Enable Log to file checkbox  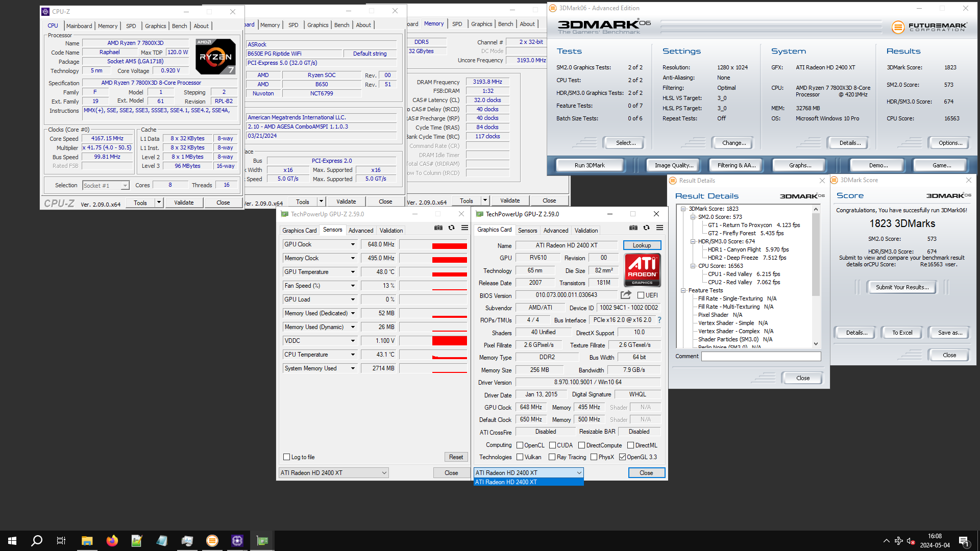pos(286,457)
